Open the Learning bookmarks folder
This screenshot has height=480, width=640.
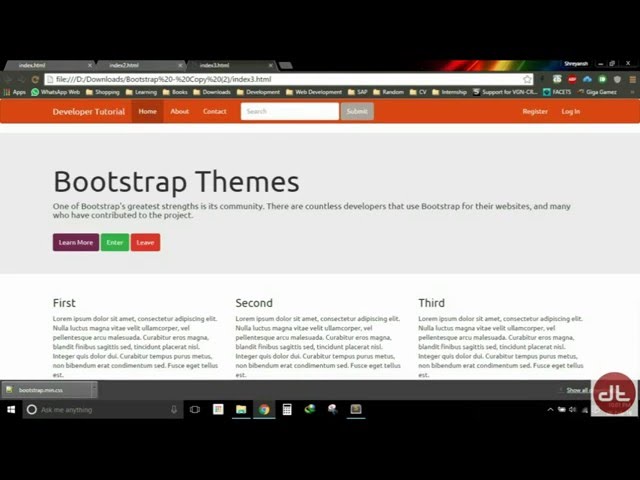tap(141, 92)
